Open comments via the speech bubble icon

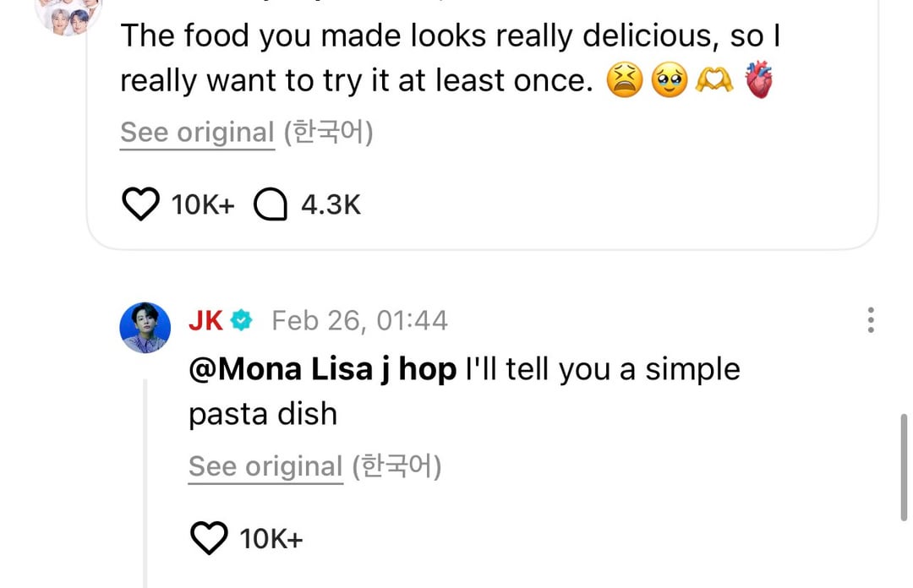(271, 204)
